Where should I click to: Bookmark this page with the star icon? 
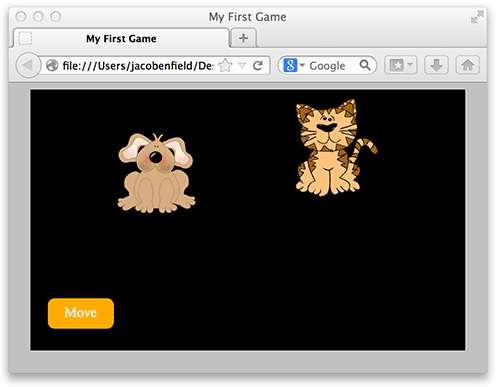pyautogui.click(x=225, y=65)
